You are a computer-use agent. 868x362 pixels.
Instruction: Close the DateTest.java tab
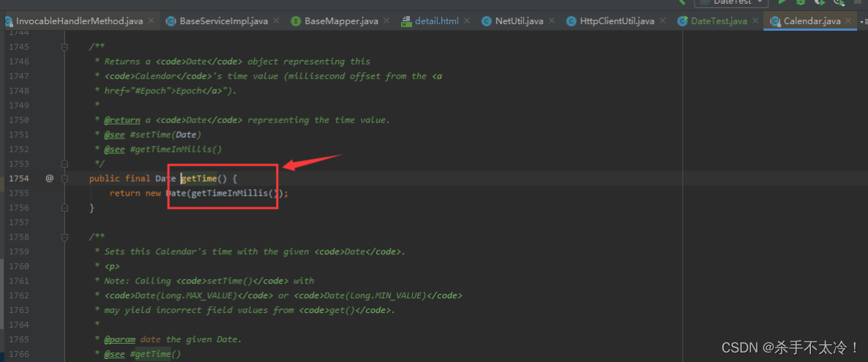click(x=755, y=21)
